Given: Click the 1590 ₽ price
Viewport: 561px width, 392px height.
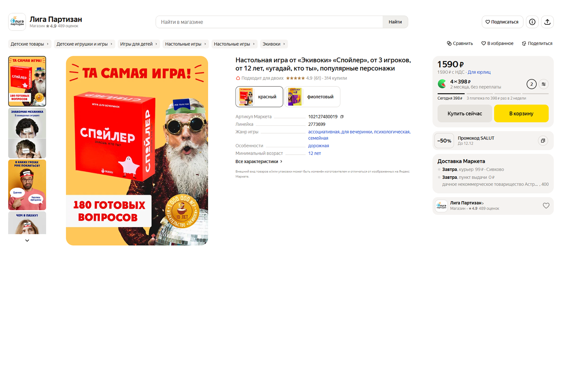Looking at the screenshot, I should coord(451,64).
